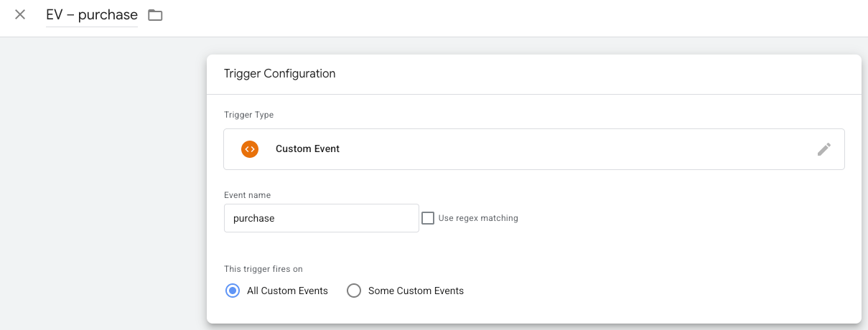Select the Some Custom Events radio button
868x330 pixels.
tap(354, 291)
